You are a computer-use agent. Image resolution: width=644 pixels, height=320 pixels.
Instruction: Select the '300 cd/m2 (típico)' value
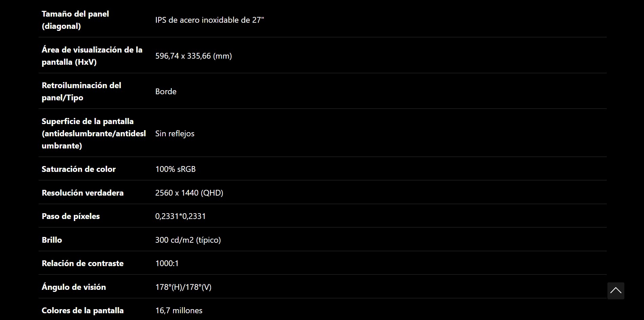tap(188, 240)
